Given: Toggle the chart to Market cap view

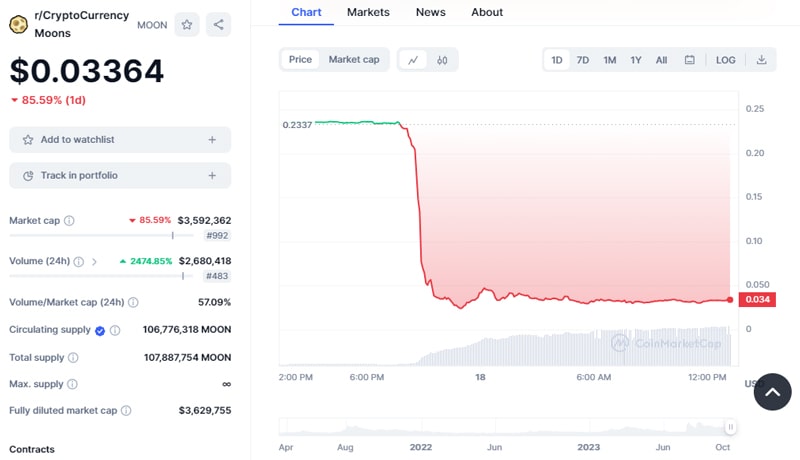Looking at the screenshot, I should [354, 60].
